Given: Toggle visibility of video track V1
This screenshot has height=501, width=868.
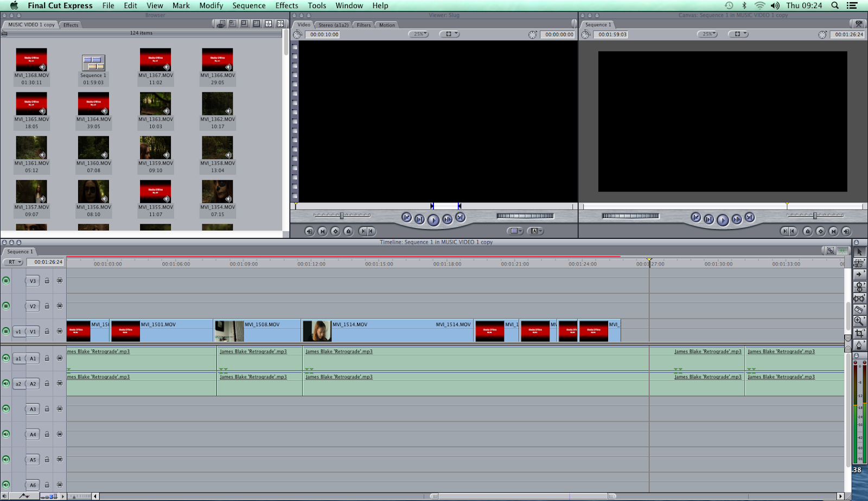Looking at the screenshot, I should [6, 331].
